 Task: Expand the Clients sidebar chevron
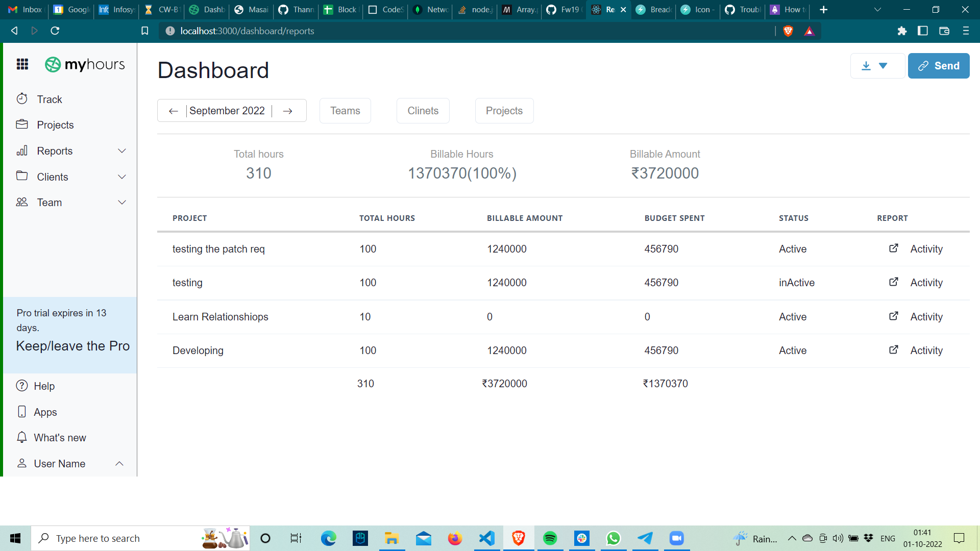click(x=122, y=177)
